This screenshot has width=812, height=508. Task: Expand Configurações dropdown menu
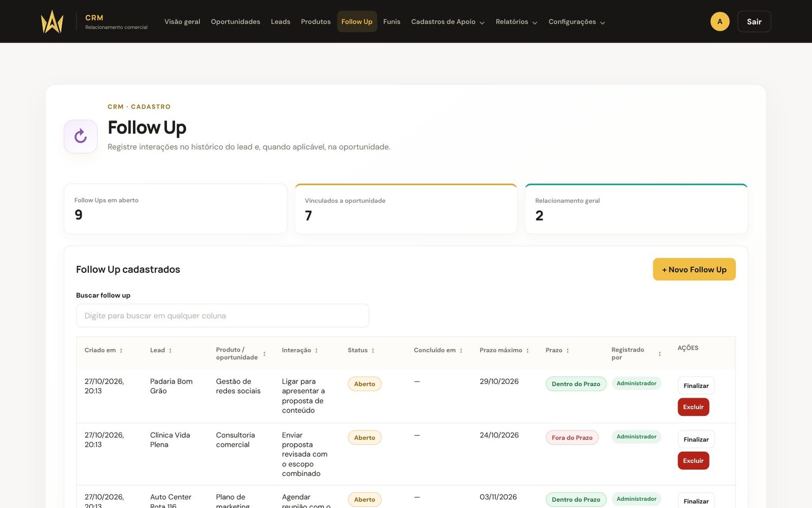(x=577, y=22)
